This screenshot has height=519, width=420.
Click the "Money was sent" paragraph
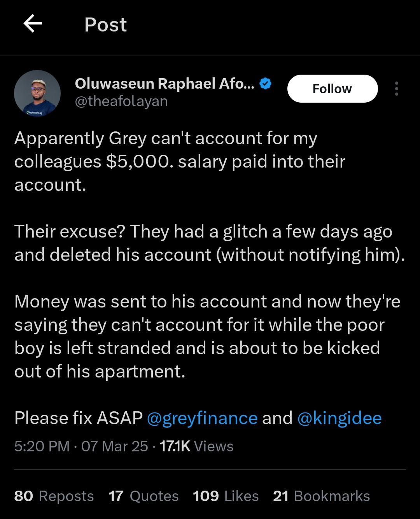tap(207, 336)
